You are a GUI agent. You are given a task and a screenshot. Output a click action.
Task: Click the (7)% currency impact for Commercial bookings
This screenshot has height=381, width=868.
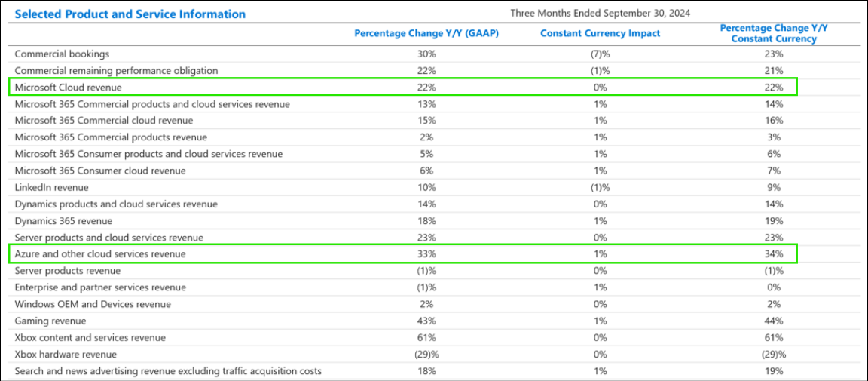coord(600,54)
